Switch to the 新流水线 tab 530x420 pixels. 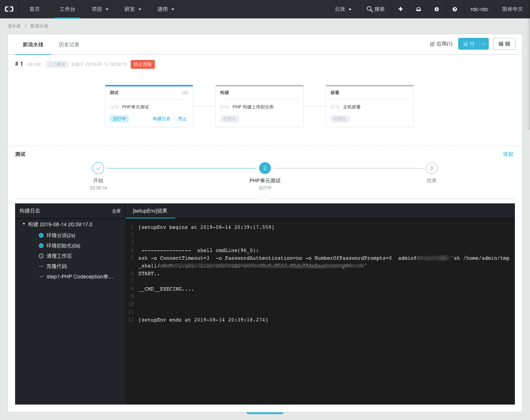33,45
